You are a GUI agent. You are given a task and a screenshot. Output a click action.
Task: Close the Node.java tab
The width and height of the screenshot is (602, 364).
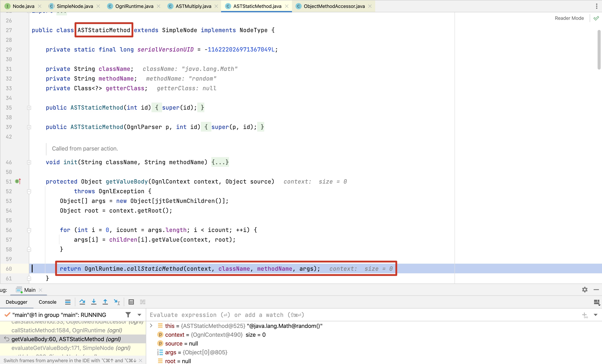40,6
